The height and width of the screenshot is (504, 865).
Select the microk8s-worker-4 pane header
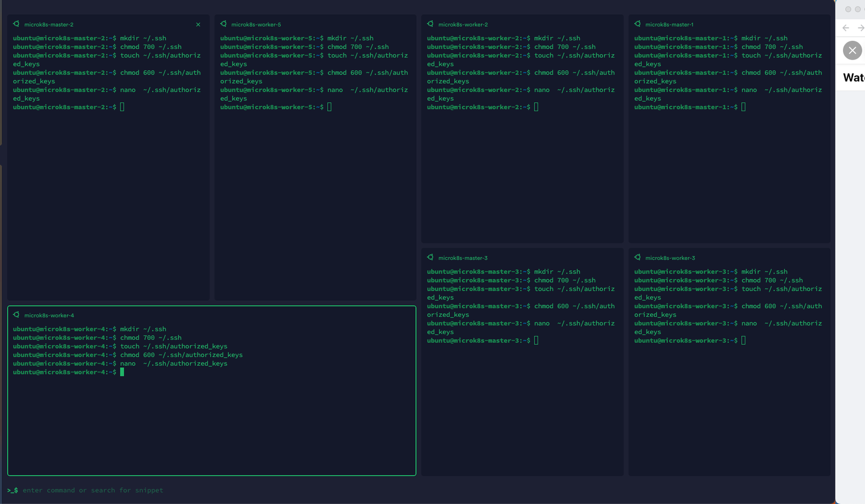[50, 315]
